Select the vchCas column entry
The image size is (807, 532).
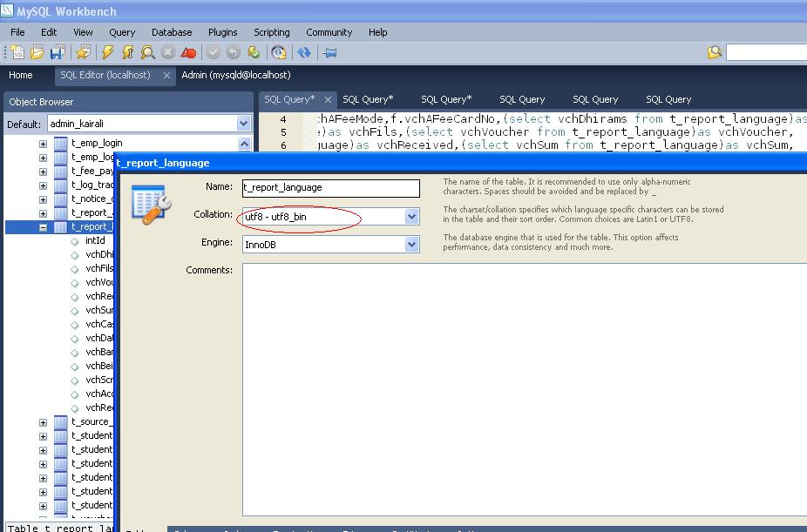(x=99, y=324)
